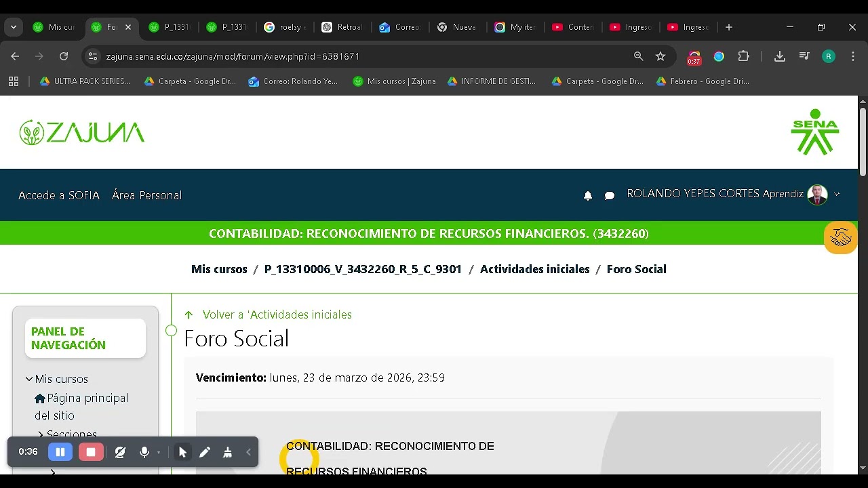Open the Chrome profile R avatar
This screenshot has height=488, width=868.
(x=829, y=56)
